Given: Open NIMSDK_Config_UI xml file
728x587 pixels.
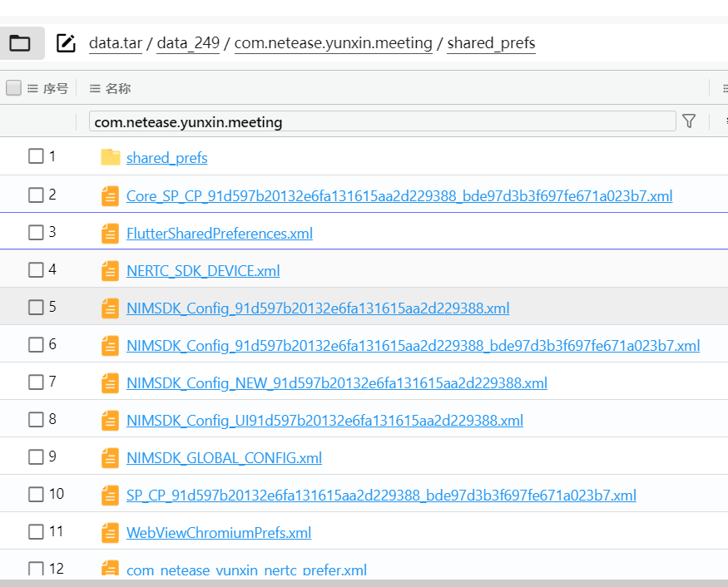Looking at the screenshot, I should coord(324,421).
